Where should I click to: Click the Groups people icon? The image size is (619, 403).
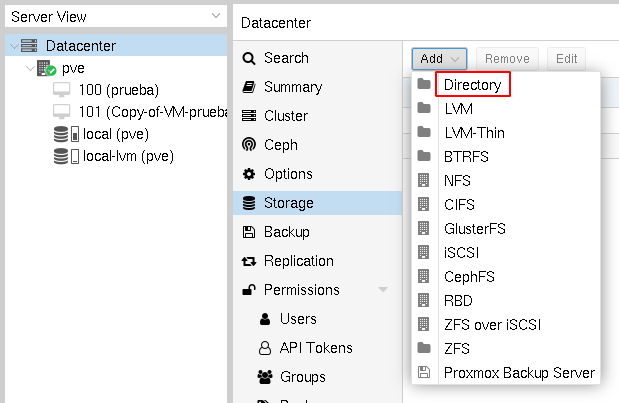pos(265,377)
